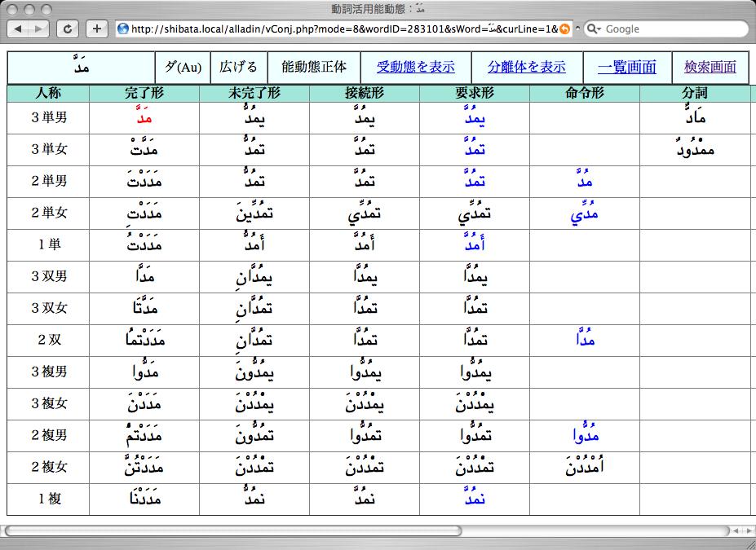Viewport: 756px width, 550px height.
Task: Focus the URL address field
Action: pyautogui.click(x=344, y=29)
